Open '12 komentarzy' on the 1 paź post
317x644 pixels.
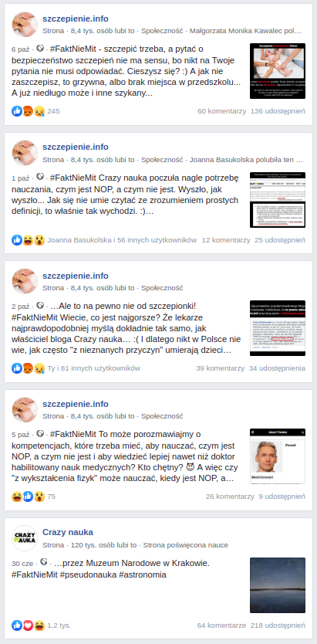[x=226, y=240]
